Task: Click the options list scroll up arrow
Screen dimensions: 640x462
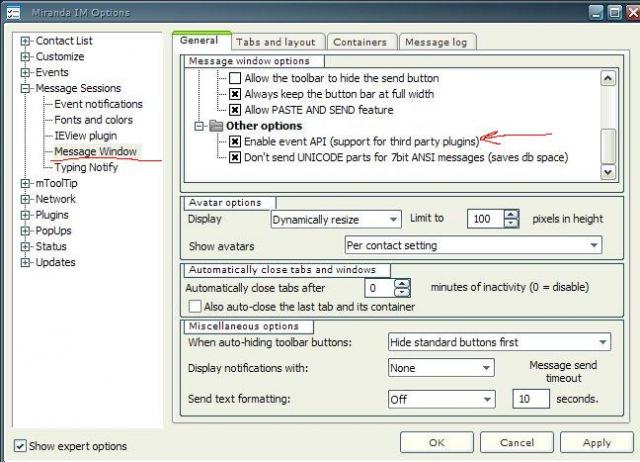Action: pyautogui.click(x=608, y=78)
